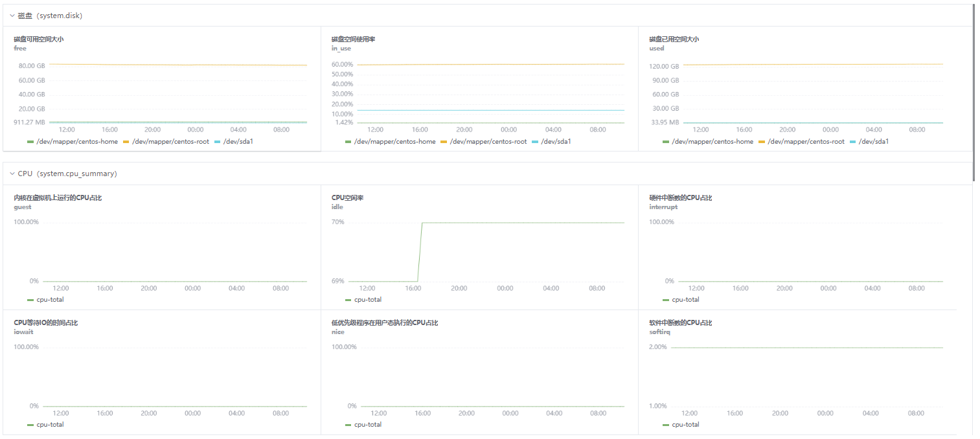Hide cpu-total series in CPU idle chart
Image resolution: width=980 pixels, height=439 pixels.
[367, 300]
